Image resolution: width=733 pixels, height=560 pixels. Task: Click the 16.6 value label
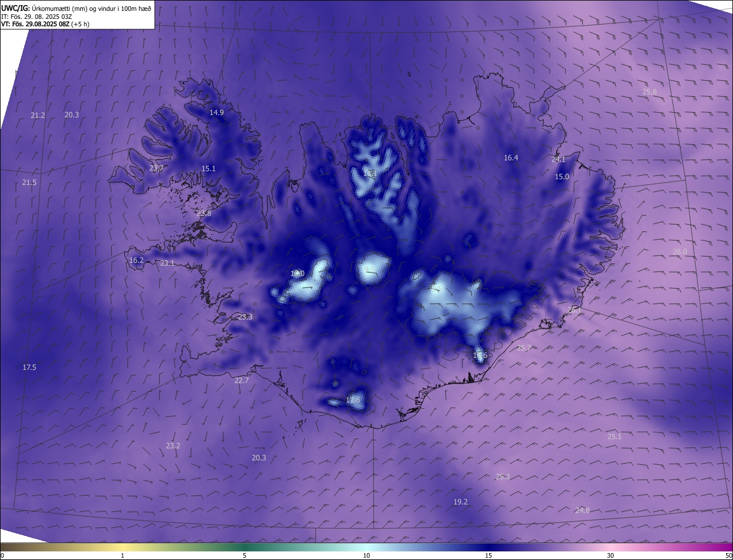click(x=480, y=355)
